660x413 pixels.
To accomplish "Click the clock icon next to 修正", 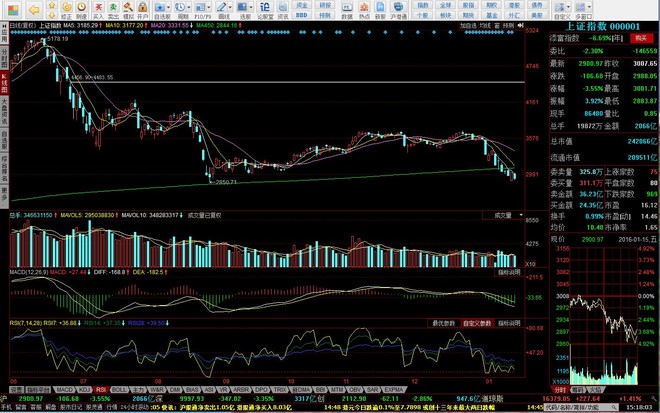I will click(81, 7).
